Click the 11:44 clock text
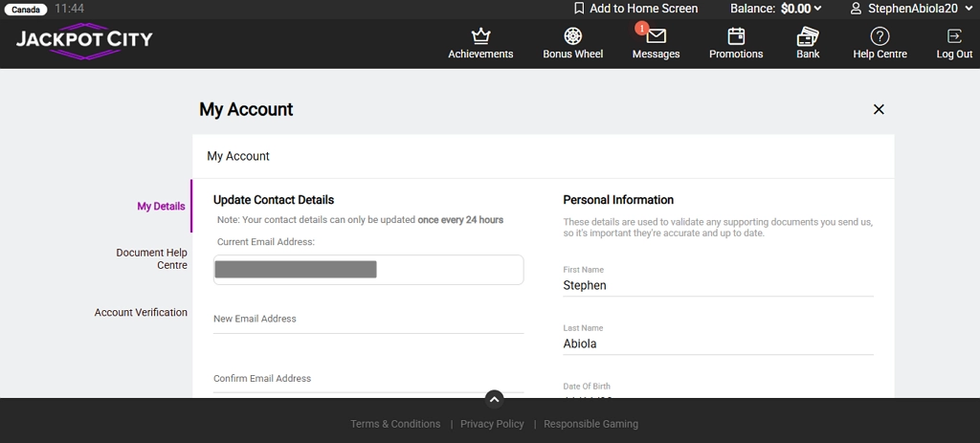 [69, 9]
